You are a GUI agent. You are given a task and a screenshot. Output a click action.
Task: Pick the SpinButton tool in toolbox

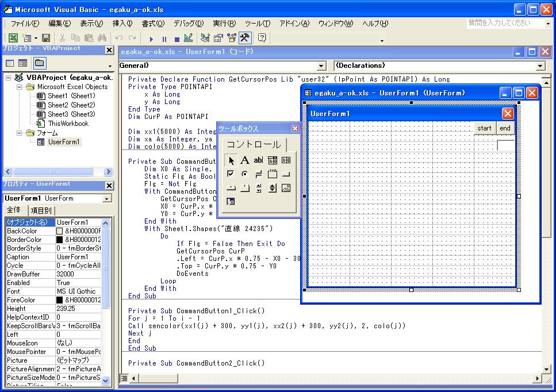coord(273,188)
